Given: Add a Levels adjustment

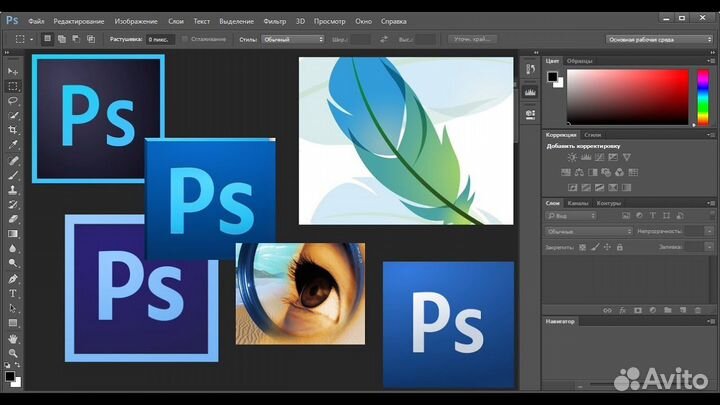Looking at the screenshot, I should tap(586, 157).
